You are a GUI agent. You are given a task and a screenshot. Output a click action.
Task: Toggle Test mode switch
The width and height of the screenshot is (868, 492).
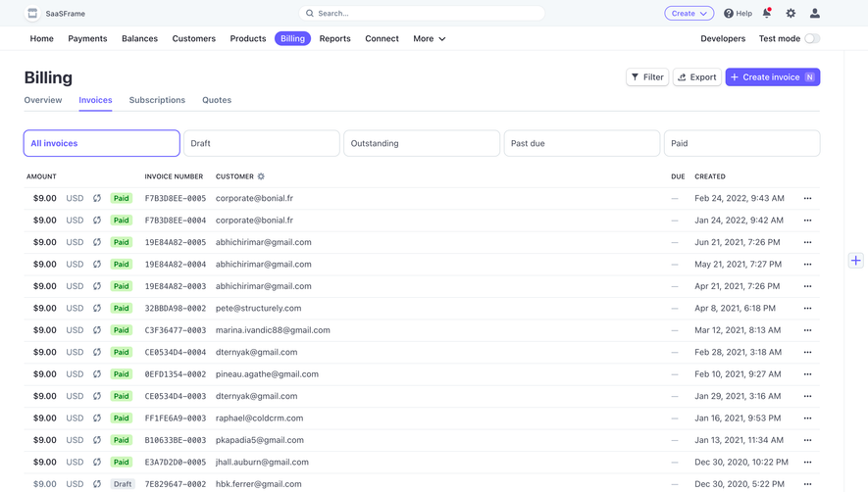[812, 39]
